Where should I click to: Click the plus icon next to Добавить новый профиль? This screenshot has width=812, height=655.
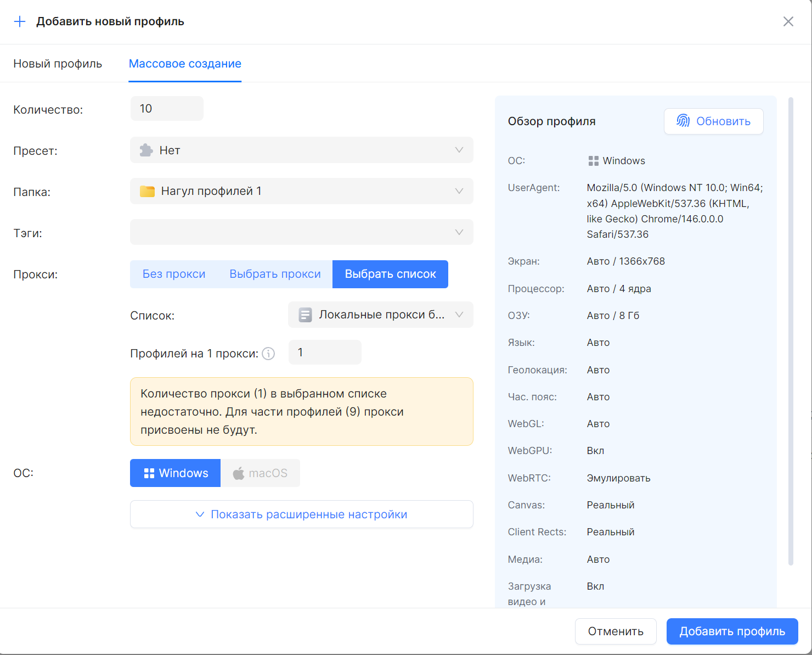pyautogui.click(x=20, y=21)
